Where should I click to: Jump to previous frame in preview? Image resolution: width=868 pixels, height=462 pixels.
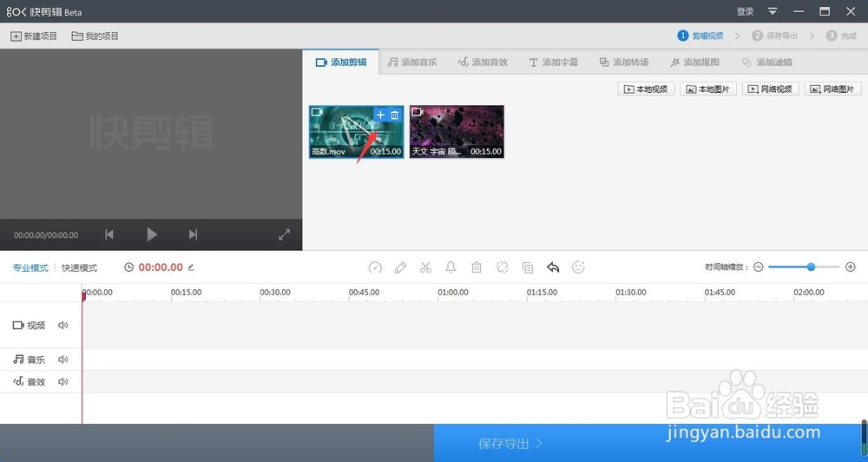pyautogui.click(x=109, y=234)
